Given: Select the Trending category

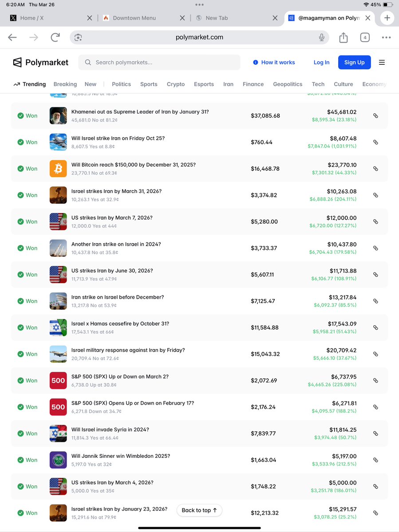Looking at the screenshot, I should pyautogui.click(x=30, y=84).
